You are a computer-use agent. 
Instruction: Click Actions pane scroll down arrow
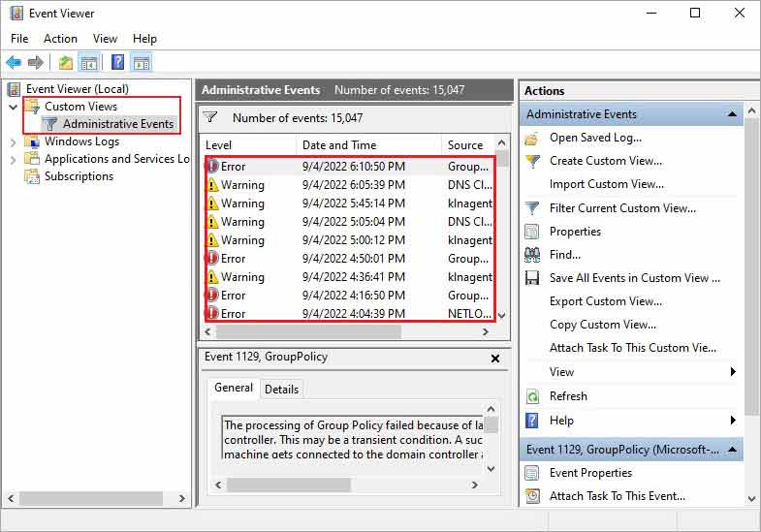click(751, 498)
